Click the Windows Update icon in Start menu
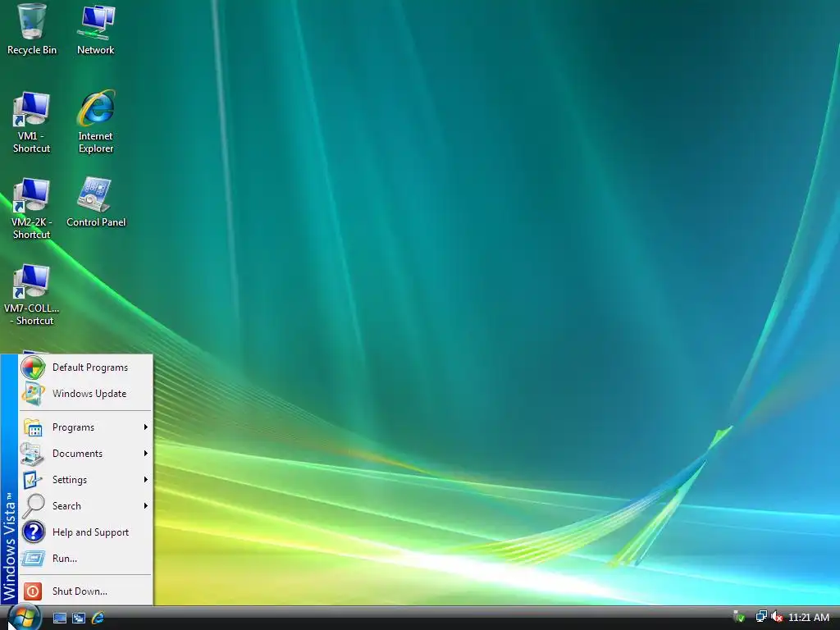 (x=33, y=394)
